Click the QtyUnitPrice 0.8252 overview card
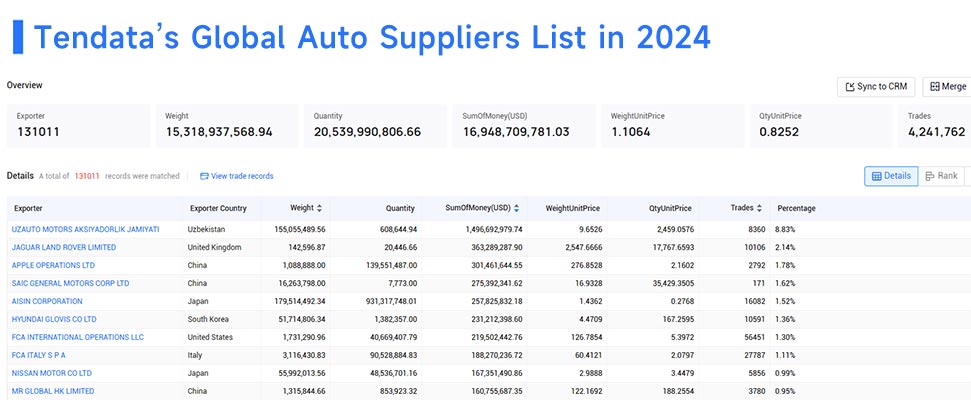This screenshot has height=410, width=971. pyautogui.click(x=821, y=126)
